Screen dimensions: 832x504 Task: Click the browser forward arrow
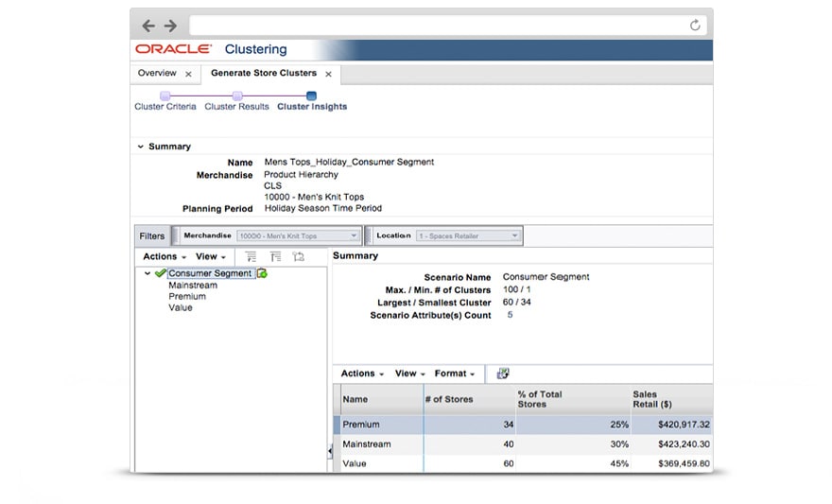pos(170,26)
